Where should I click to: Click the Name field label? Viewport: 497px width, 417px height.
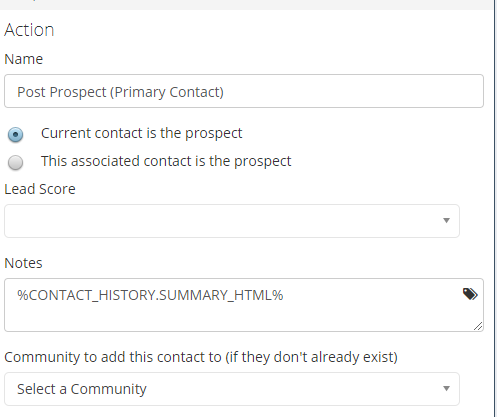click(x=24, y=59)
